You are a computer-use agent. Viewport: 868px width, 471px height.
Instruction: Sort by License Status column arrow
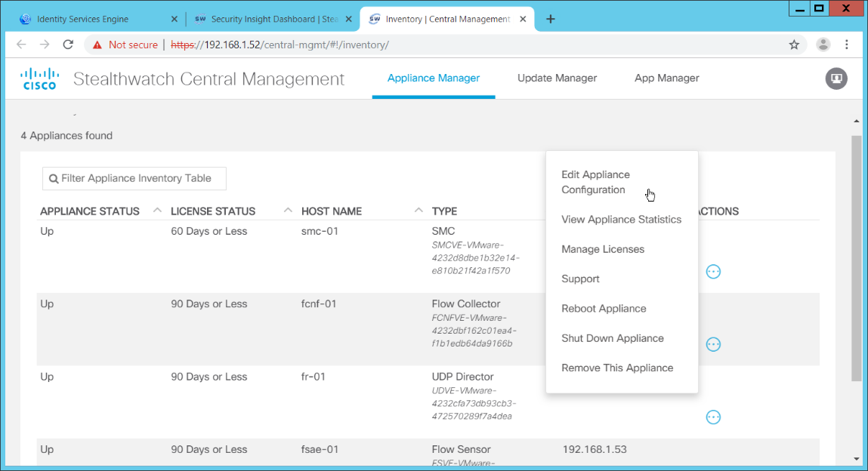pyautogui.click(x=288, y=211)
